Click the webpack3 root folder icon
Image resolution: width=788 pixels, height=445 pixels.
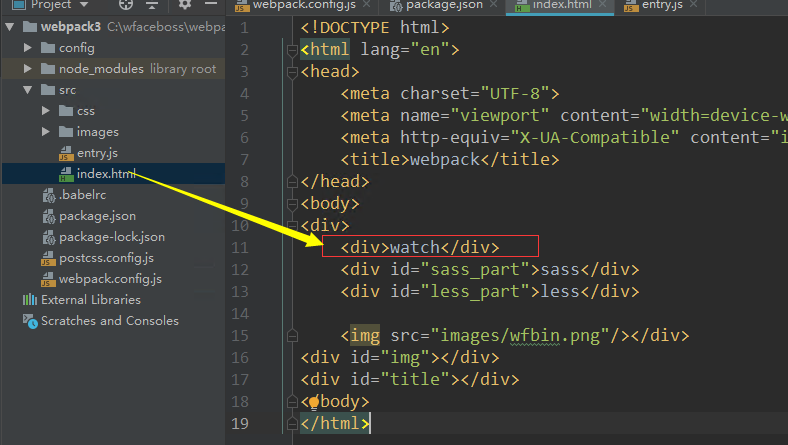click(30, 27)
